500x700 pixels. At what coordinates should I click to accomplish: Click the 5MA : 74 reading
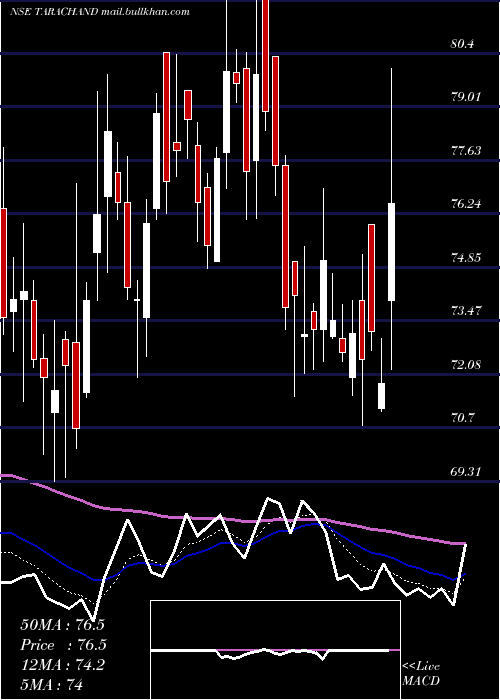[51, 684]
